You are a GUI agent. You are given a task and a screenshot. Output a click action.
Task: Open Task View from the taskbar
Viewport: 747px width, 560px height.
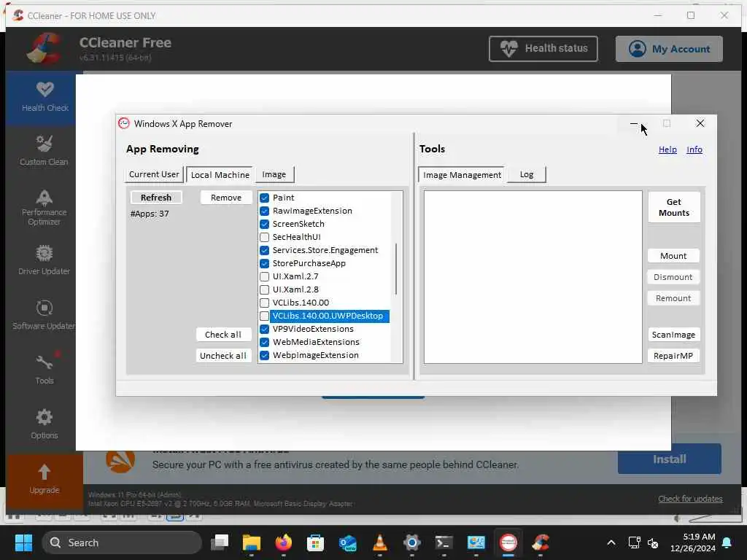[x=220, y=542]
